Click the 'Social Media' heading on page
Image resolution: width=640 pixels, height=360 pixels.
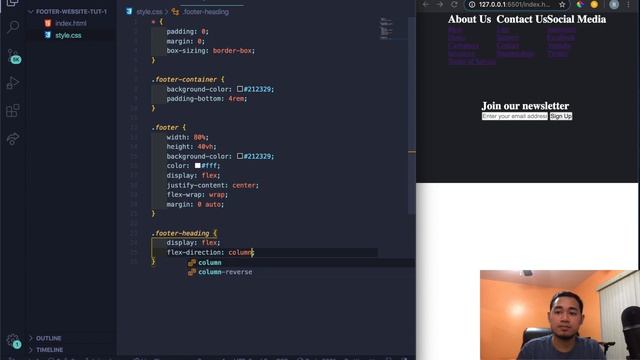coord(577,19)
